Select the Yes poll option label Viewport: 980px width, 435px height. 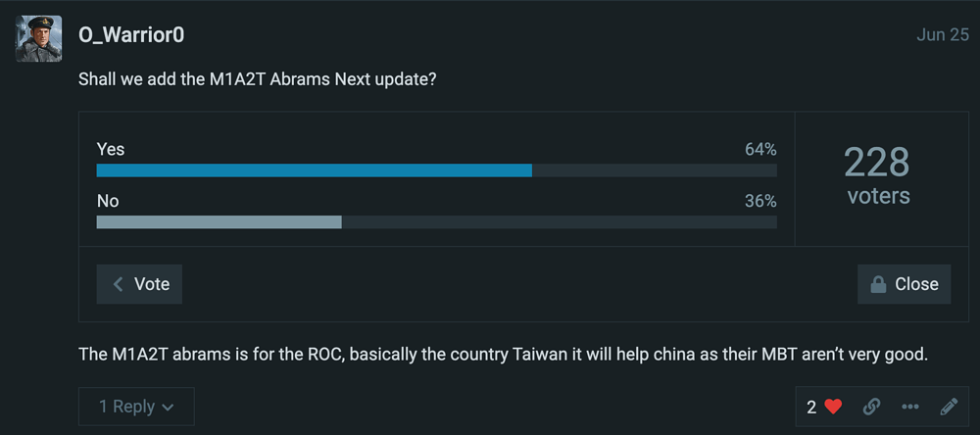coord(111,149)
